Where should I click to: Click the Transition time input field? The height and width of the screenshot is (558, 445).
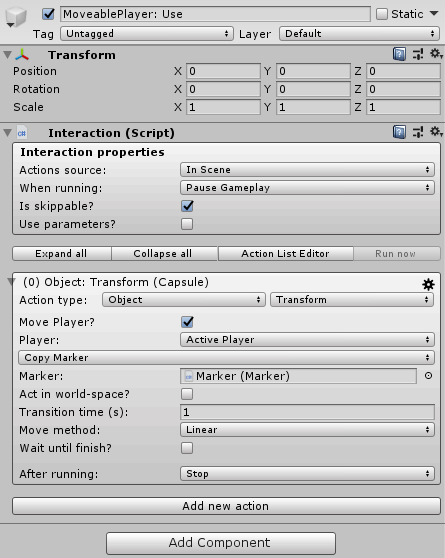pyautogui.click(x=307, y=412)
